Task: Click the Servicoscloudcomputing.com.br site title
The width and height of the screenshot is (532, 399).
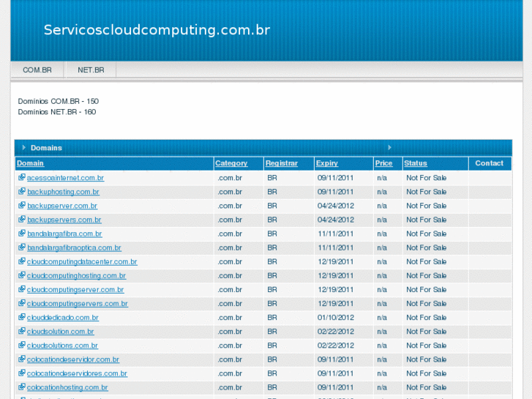Action: [157, 30]
